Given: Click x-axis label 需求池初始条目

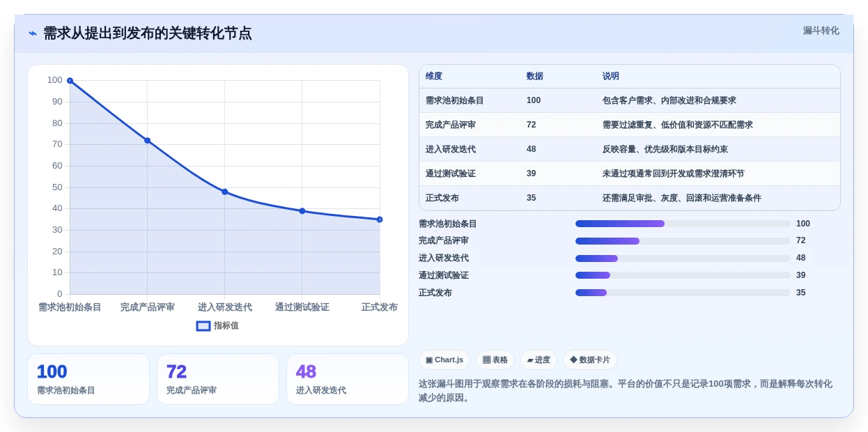Looking at the screenshot, I should (x=70, y=307).
